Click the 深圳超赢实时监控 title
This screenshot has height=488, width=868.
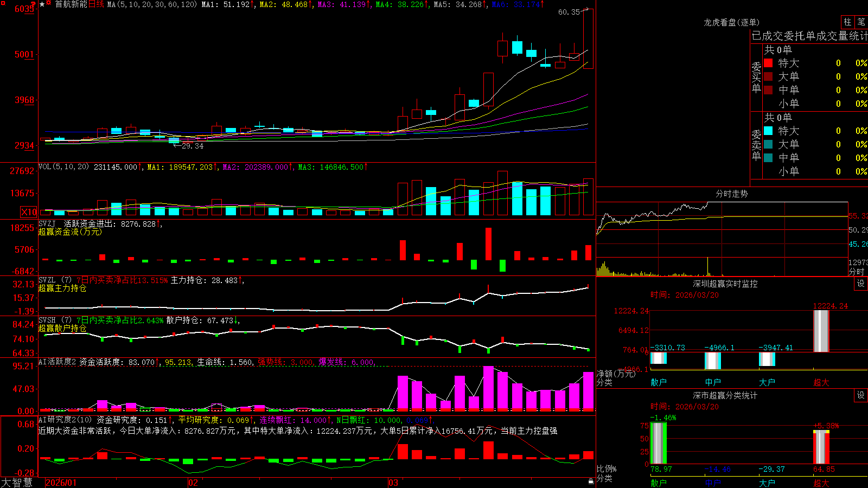click(x=725, y=284)
